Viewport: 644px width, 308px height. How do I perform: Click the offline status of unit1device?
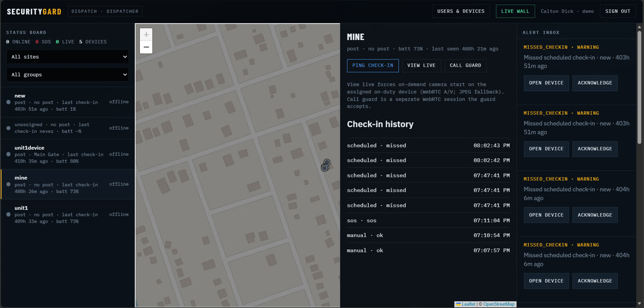[x=119, y=154]
